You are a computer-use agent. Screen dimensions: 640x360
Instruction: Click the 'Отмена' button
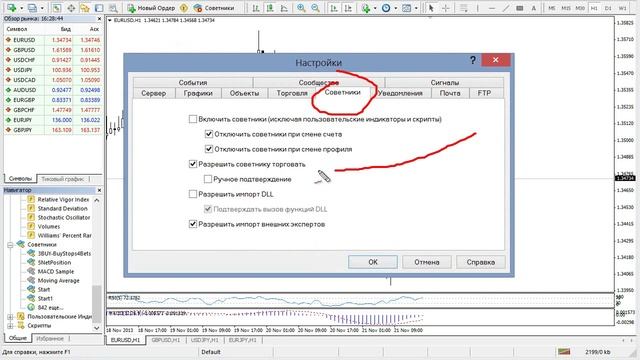pos(427,262)
